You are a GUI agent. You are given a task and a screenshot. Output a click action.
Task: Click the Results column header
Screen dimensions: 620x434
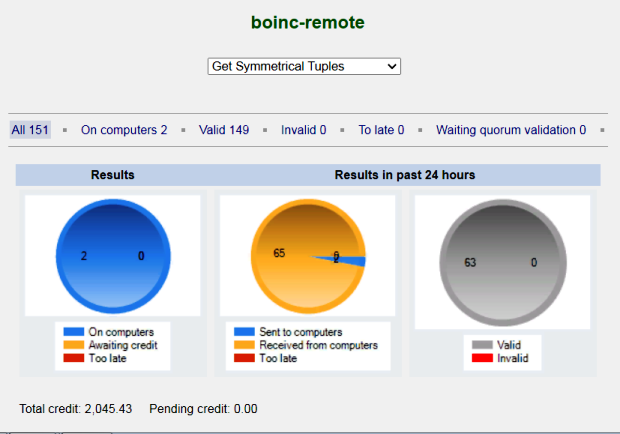(x=113, y=175)
